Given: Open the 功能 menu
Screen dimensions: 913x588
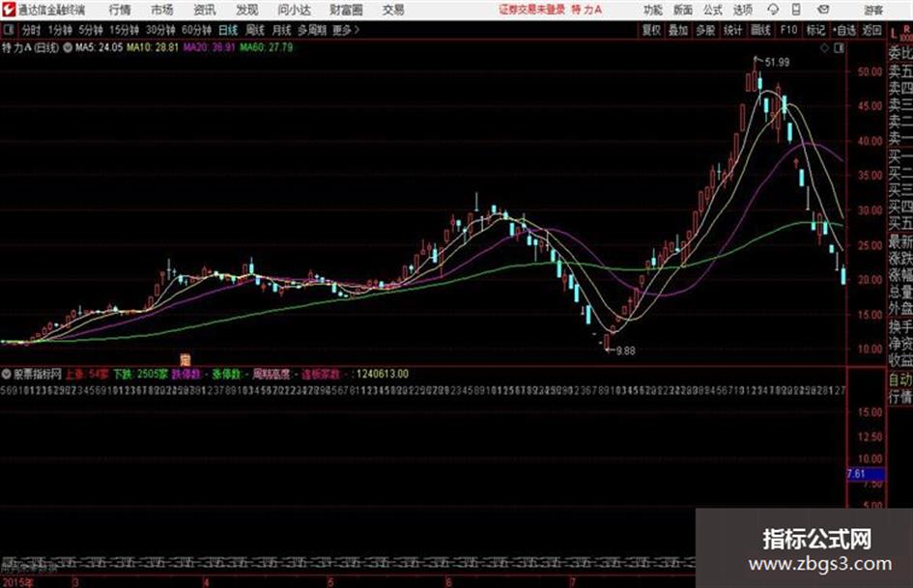Looking at the screenshot, I should tap(653, 10).
